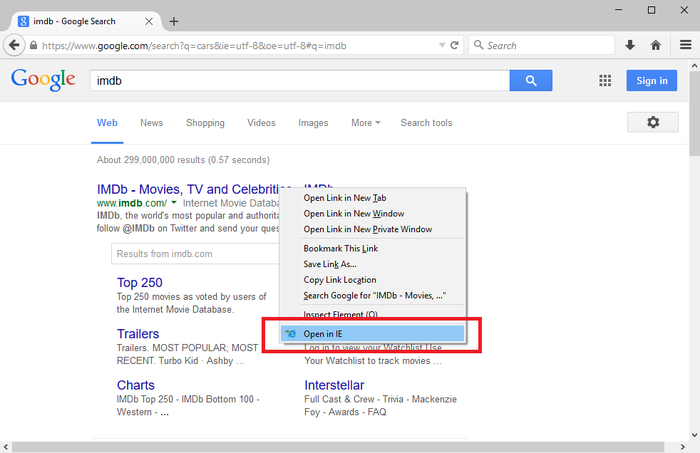700x453 pixels.
Task: Click the horizontal scrollbar right arrow
Action: [683, 447]
